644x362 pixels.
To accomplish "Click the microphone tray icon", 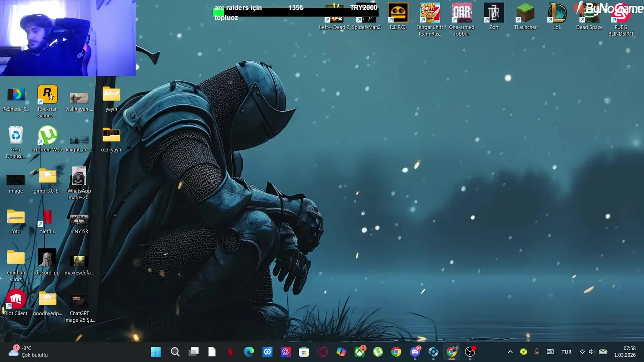I will pos(537,352).
